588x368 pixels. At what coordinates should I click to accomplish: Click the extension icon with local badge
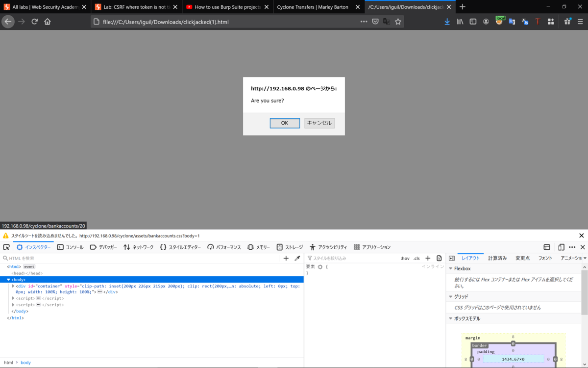pos(499,21)
